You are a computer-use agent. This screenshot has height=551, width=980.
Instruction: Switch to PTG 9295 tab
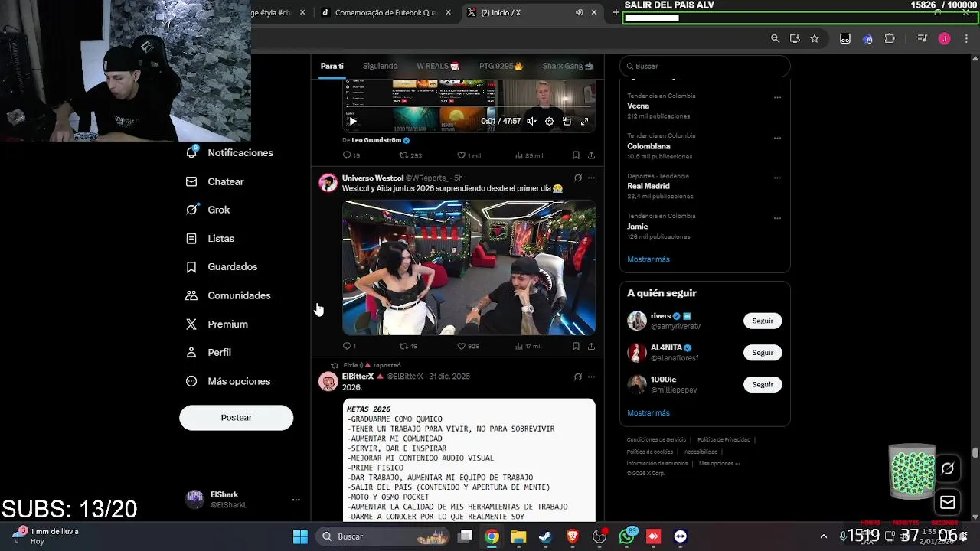point(501,66)
